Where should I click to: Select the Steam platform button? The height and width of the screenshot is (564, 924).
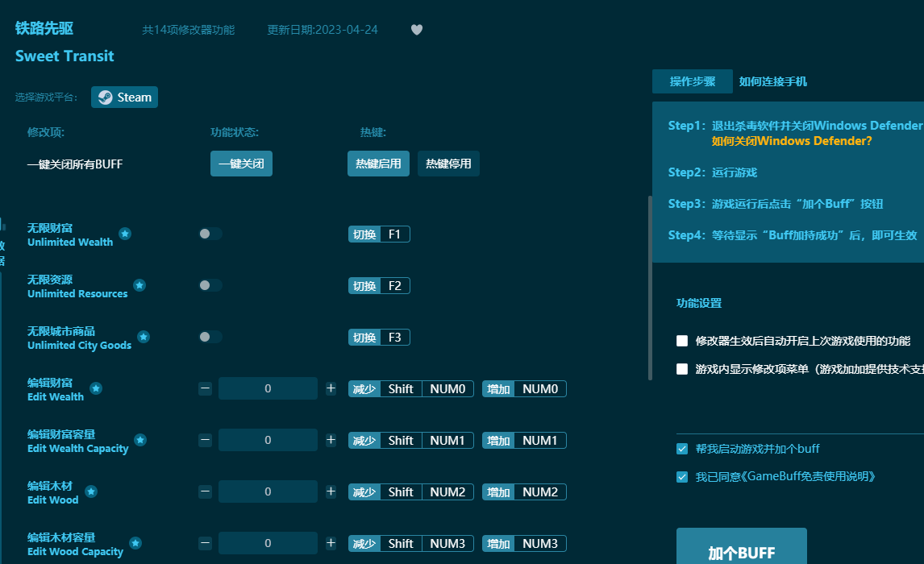(x=124, y=97)
